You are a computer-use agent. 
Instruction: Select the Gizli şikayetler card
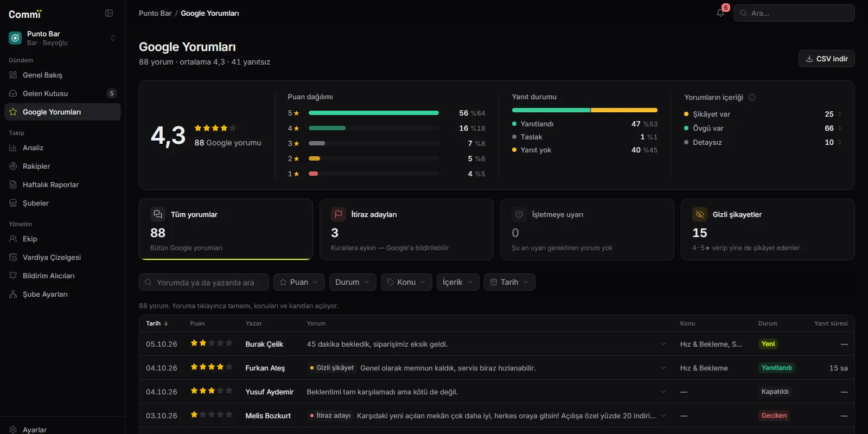(x=768, y=229)
